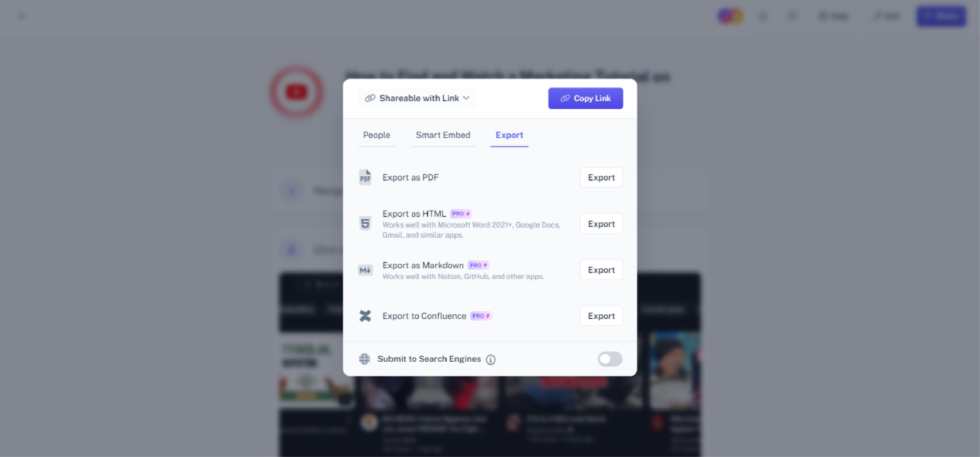This screenshot has width=980, height=457.
Task: Switch to the Smart Embed tab
Action: pos(443,135)
